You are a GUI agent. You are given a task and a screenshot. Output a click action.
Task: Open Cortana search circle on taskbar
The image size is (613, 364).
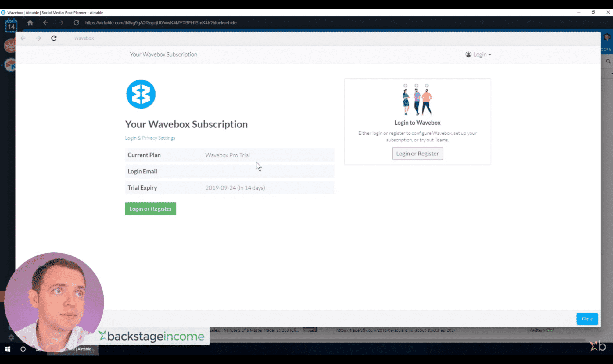coord(23,349)
